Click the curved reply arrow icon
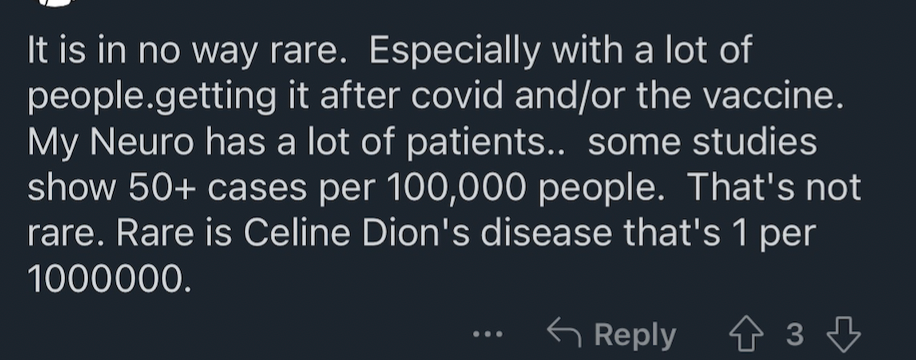Viewport: 916px width, 360px height. click(x=564, y=333)
